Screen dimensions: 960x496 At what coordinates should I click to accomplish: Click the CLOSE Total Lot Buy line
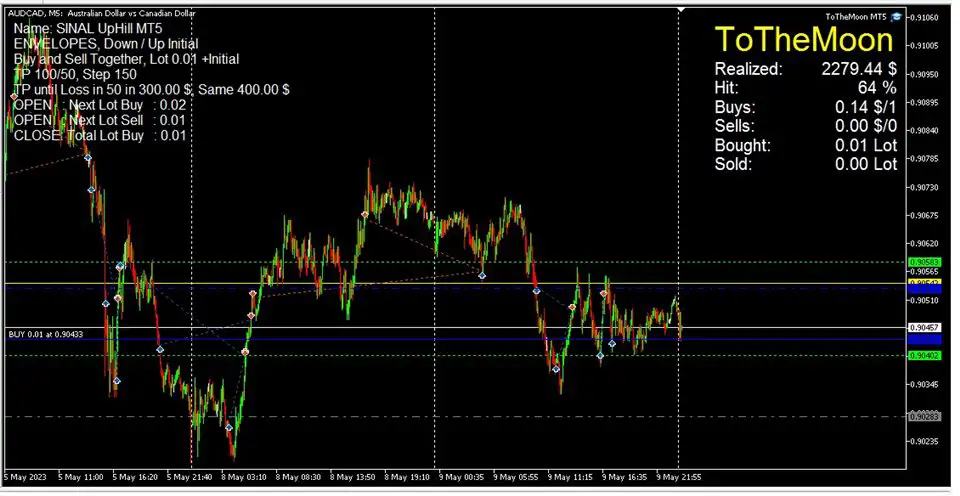pos(100,135)
